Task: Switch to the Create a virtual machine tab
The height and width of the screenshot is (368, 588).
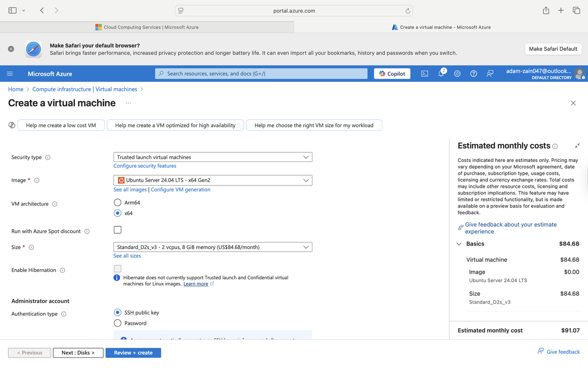Action: 441,27
